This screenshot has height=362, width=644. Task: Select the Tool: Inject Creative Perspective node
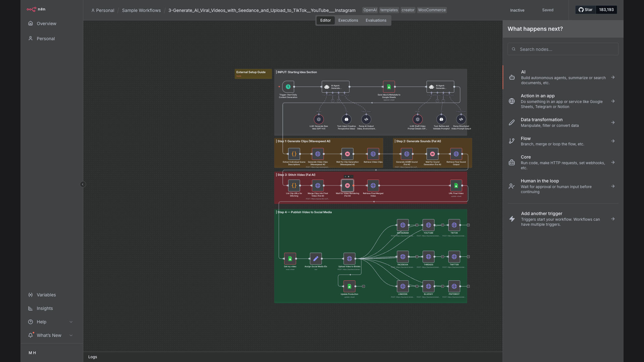(346, 119)
